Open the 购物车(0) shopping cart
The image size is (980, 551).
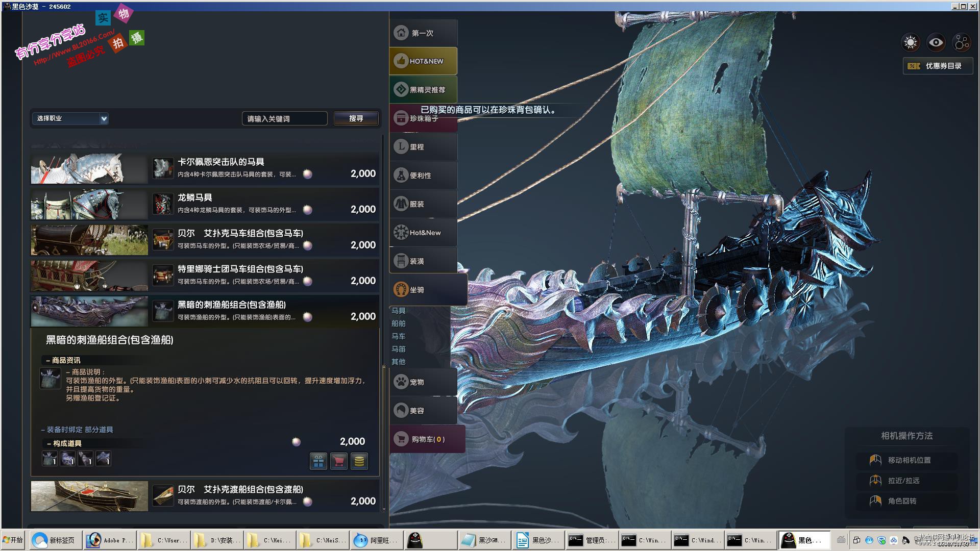coord(427,439)
